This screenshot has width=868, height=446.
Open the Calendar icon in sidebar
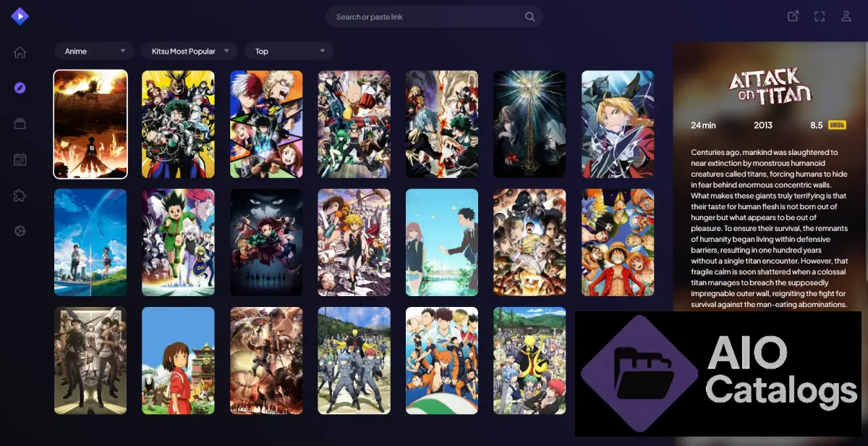tap(20, 159)
